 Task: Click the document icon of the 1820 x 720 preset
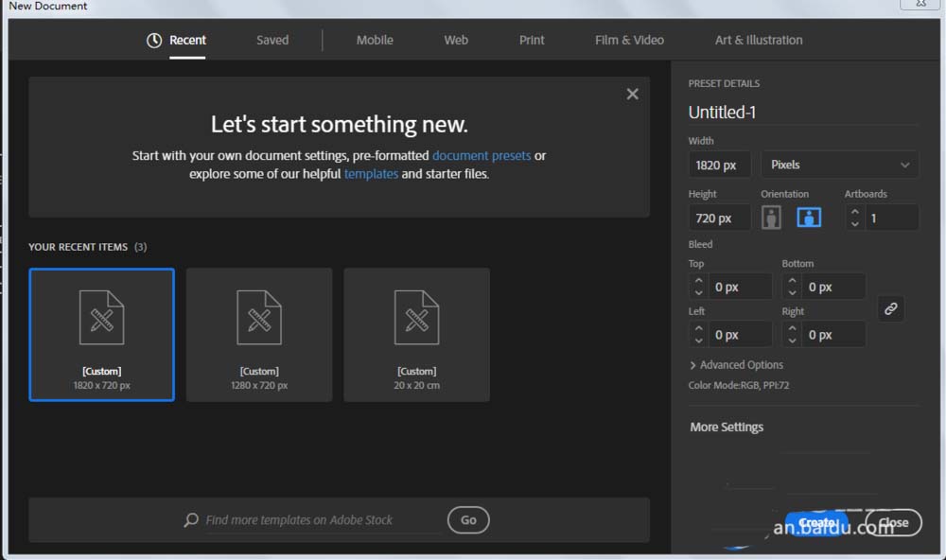click(x=101, y=318)
